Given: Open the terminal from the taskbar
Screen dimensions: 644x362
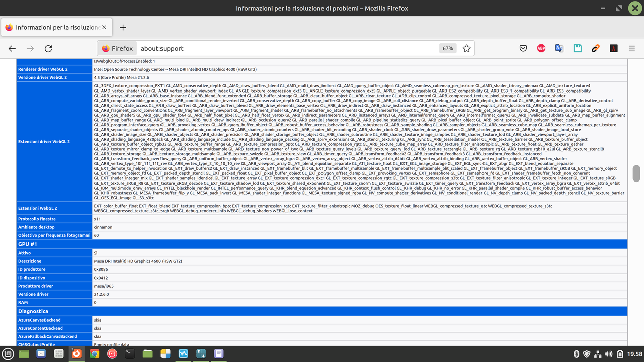Looking at the screenshot, I should point(129,353).
